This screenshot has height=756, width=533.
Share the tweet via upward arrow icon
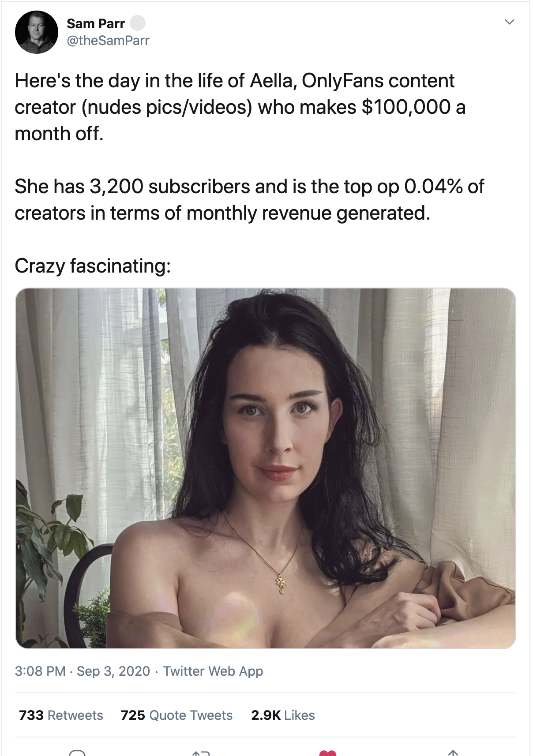(x=453, y=752)
